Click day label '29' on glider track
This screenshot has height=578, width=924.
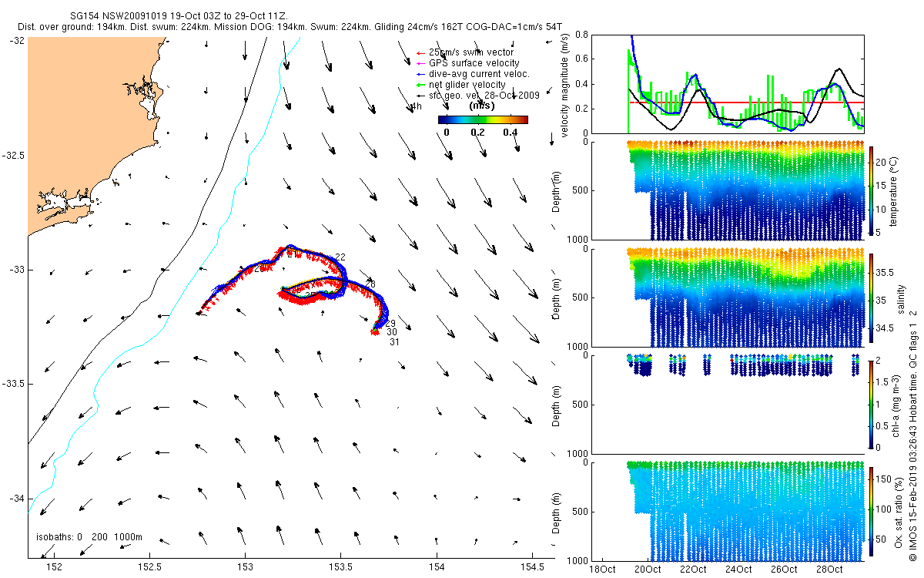pos(390,324)
